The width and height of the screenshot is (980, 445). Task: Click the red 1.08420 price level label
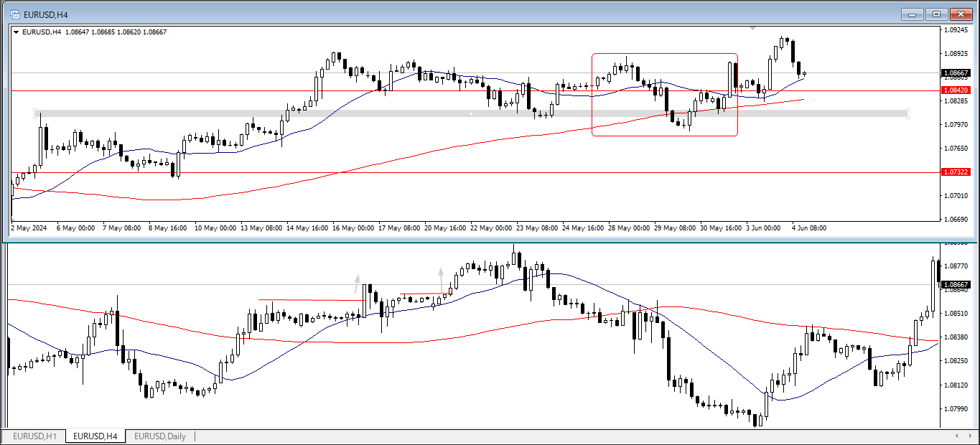(957, 90)
